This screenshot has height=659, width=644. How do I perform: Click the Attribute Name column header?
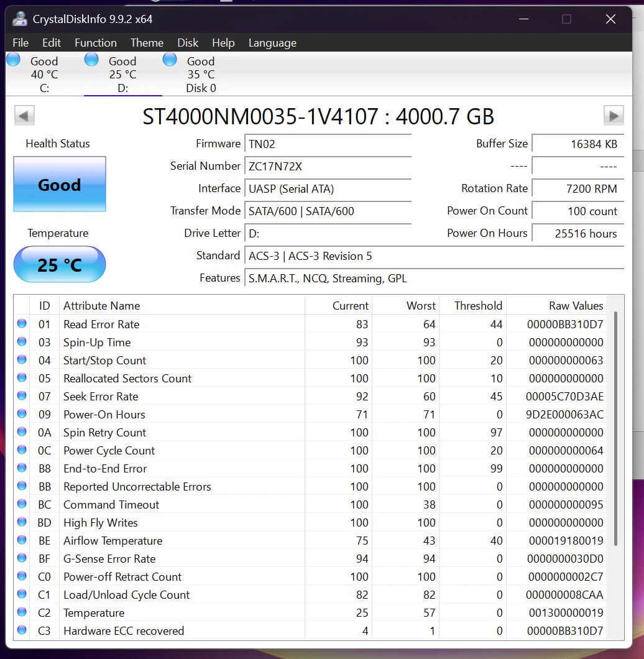[x=182, y=305]
